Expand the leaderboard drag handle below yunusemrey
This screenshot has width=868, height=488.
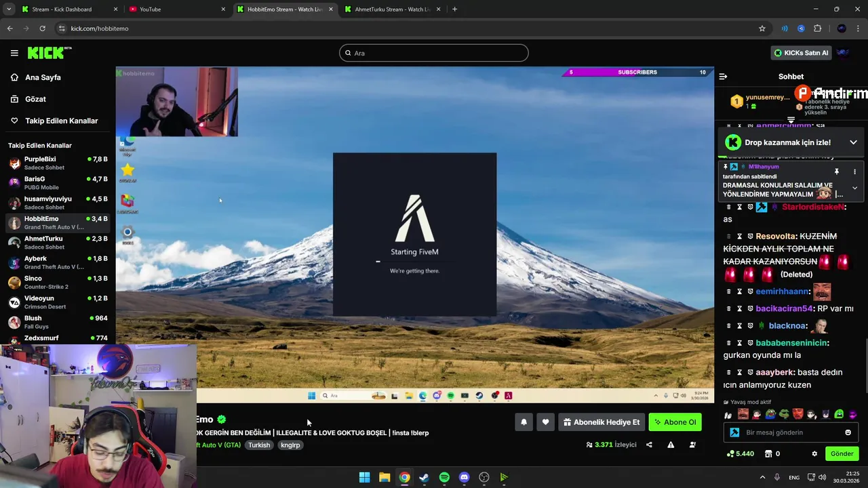791,120
